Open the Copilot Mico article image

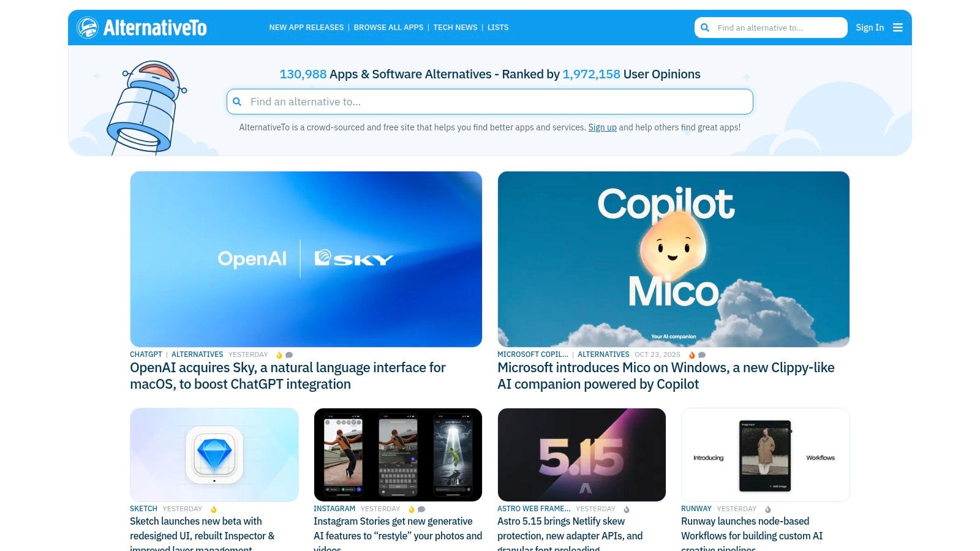tap(674, 259)
